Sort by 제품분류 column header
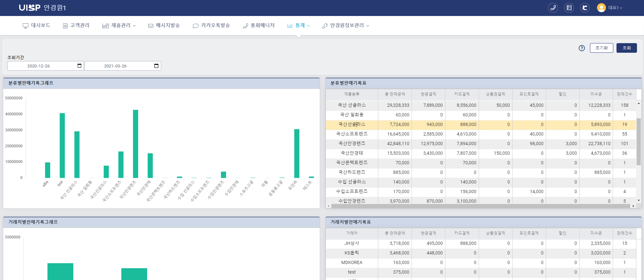Screen dimensions: 644x280 point(352,94)
